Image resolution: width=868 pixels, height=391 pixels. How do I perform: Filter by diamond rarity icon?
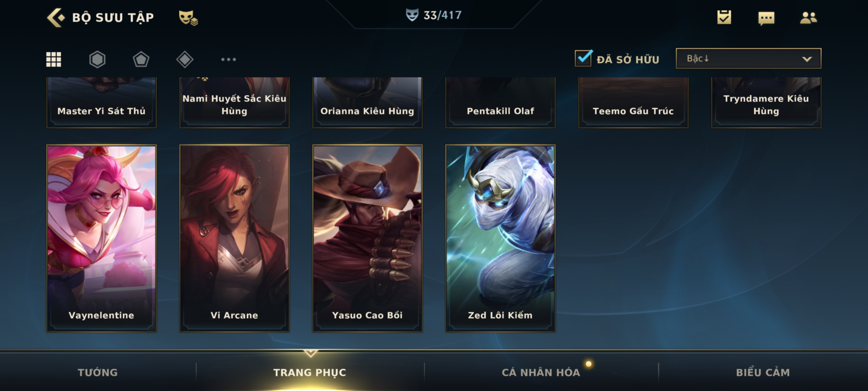tap(185, 59)
